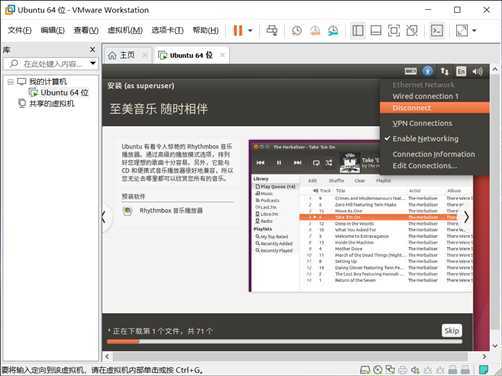Viewport: 502px width, 376px height.
Task: Click the scroll right arrow below VM
Action: click(x=484, y=356)
